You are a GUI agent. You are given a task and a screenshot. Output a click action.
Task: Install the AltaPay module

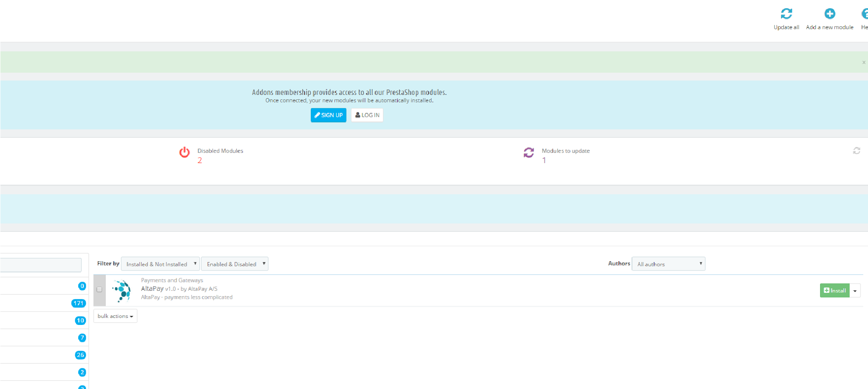[x=834, y=290]
